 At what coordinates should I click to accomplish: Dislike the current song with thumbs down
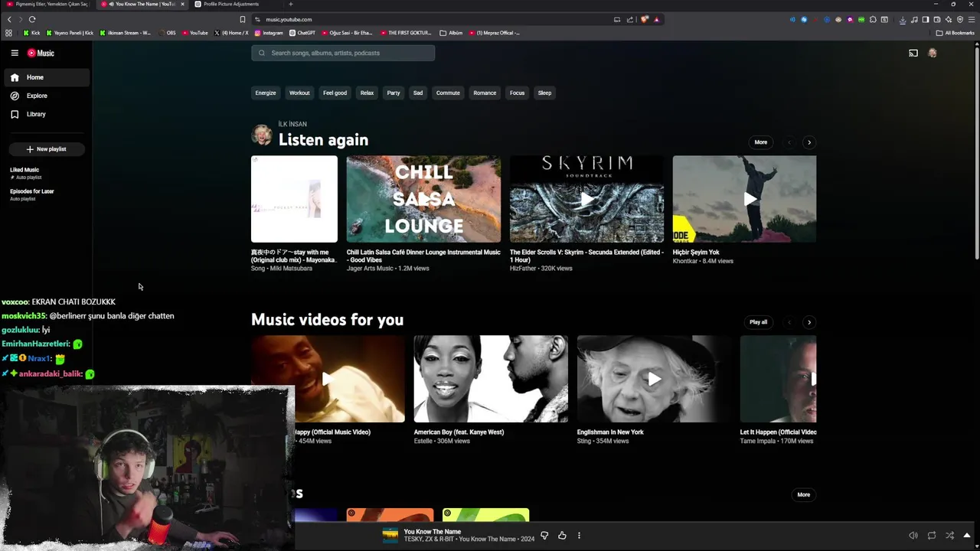click(x=544, y=536)
